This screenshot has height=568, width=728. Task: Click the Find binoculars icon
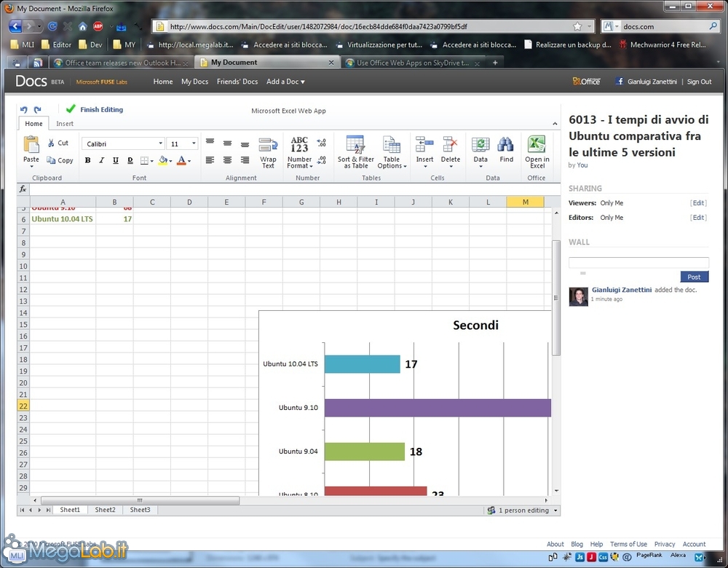tap(506, 144)
